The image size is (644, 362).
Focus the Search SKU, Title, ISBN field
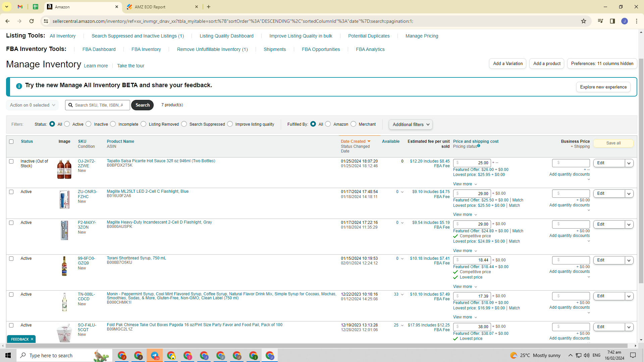coord(98,105)
